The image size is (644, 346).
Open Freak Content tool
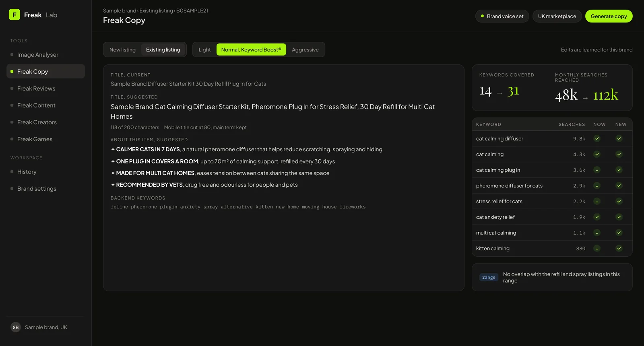coord(45,105)
